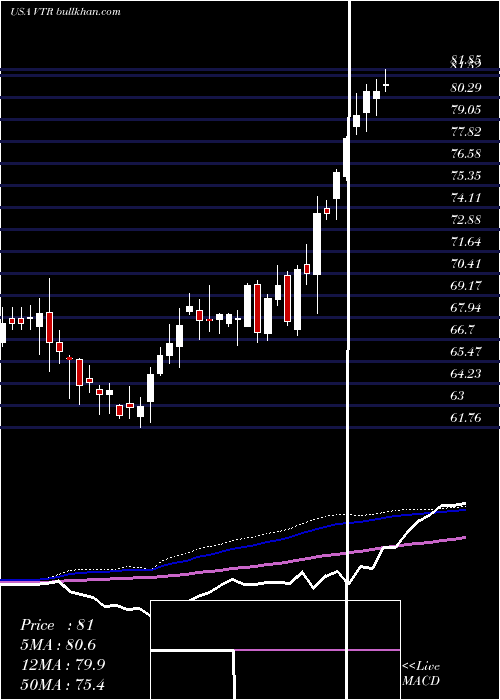Click the 75.35 price axis label
This screenshot has width=500, height=700.
point(466,175)
